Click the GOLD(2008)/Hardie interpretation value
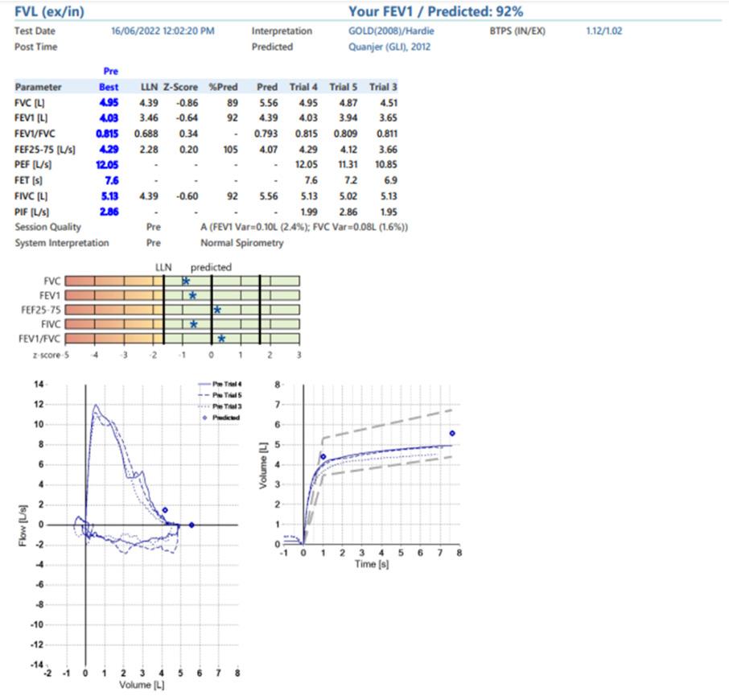 [391, 31]
